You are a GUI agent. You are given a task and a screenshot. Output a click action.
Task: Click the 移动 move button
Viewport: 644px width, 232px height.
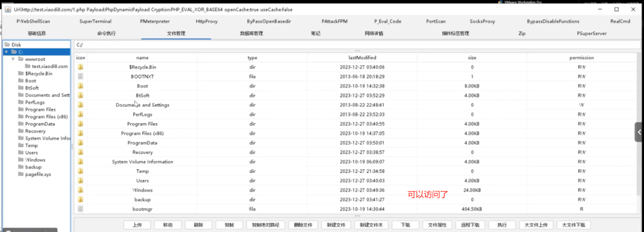[167, 225]
